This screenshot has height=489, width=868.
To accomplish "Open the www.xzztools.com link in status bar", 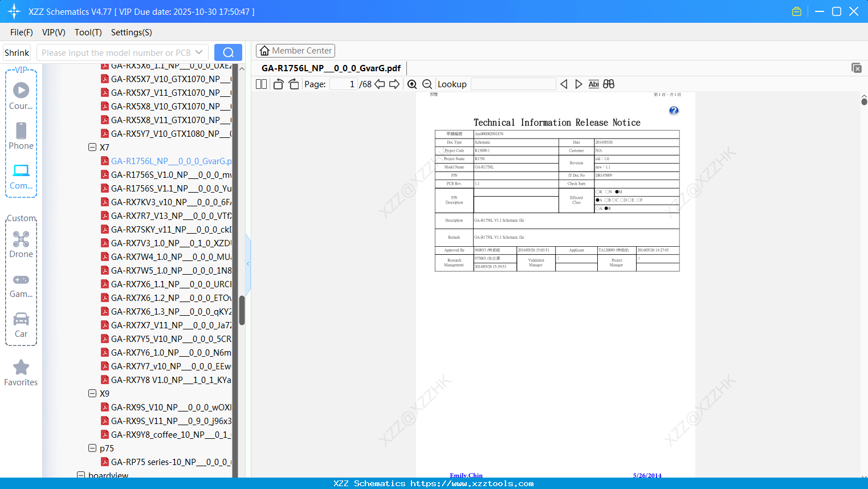I will (x=472, y=483).
